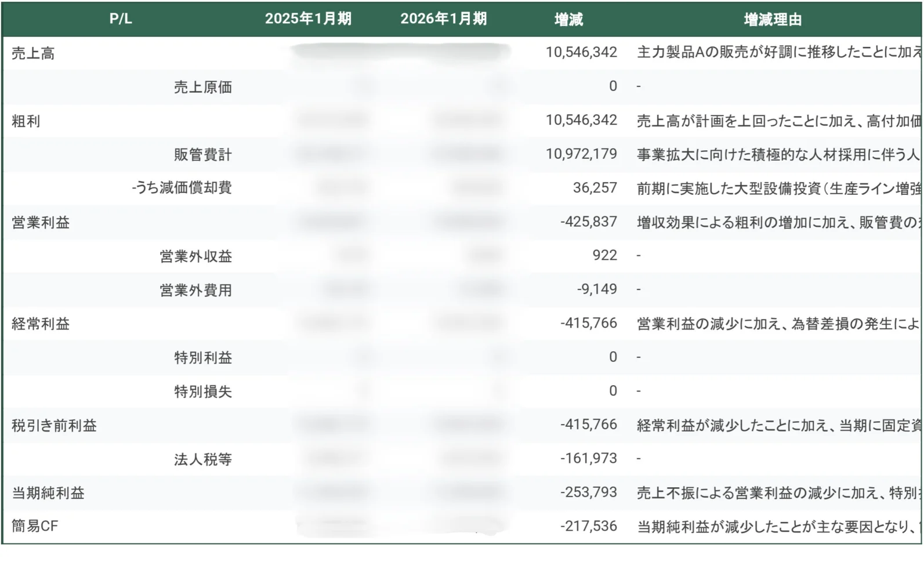The height and width of the screenshot is (580, 924).
Task: Select the 法人税等 row label
Action: 203,459
